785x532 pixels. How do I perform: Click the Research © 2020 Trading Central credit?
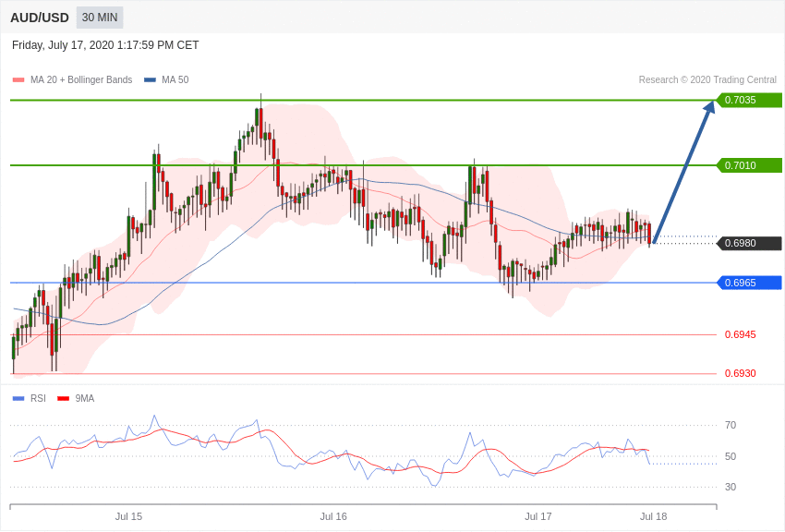[x=707, y=80]
